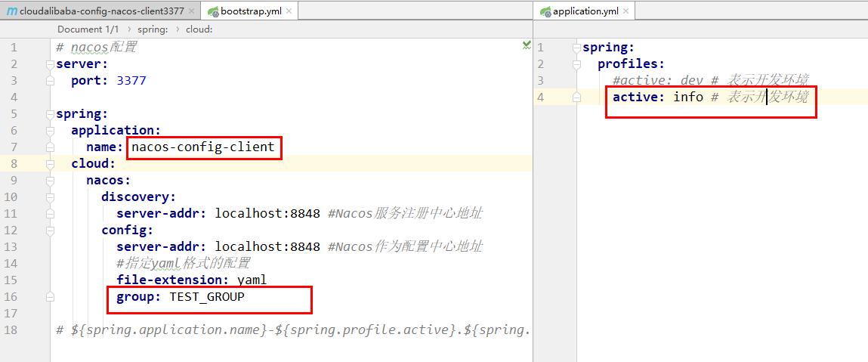The width and height of the screenshot is (868, 362).
Task: Click the '#Nacos服务注册中心地址' comment
Action: point(405,214)
